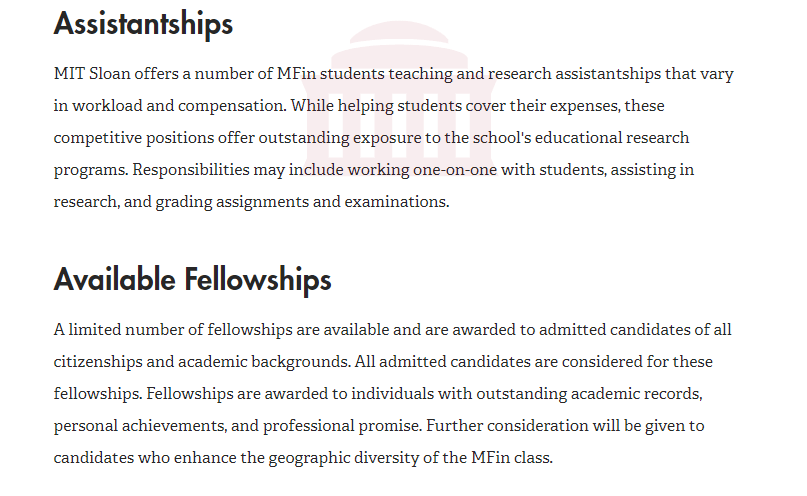807x496 pixels.
Task: Click the phrase "geographic diversity"
Action: pos(344,458)
